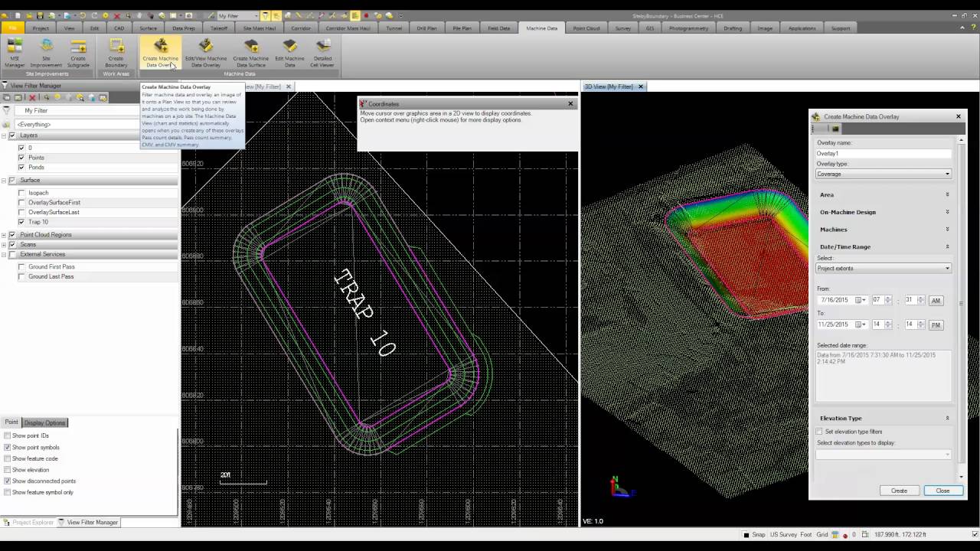This screenshot has width=980, height=551.
Task: Toggle the AM button in From time
Action: pyautogui.click(x=936, y=301)
